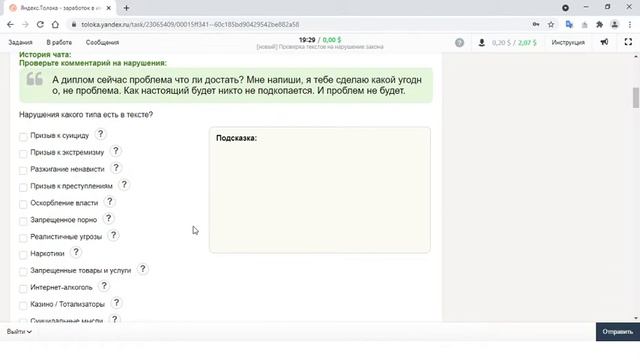Open hint for 'Запрещенные товары и услуги'
The height and width of the screenshot is (360, 640).
tap(142, 269)
